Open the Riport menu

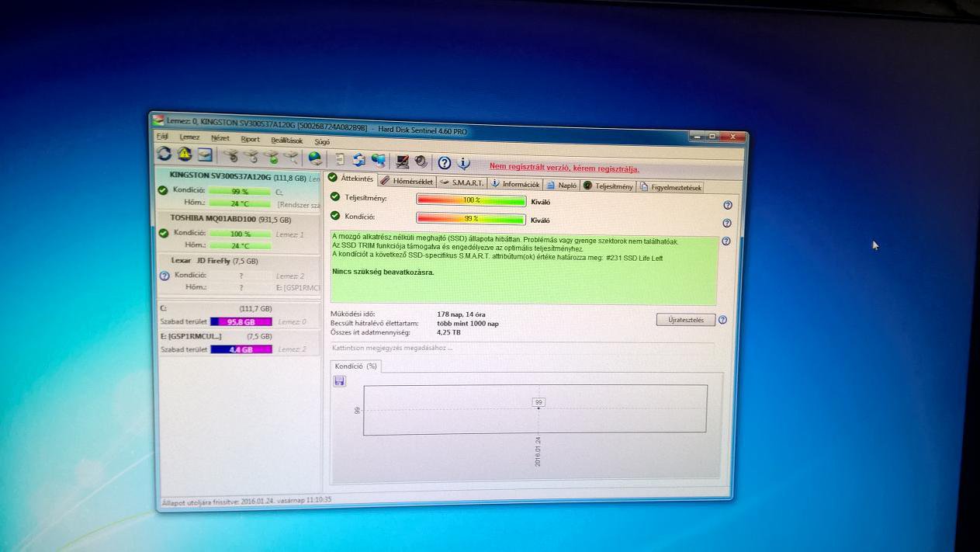pyautogui.click(x=250, y=139)
